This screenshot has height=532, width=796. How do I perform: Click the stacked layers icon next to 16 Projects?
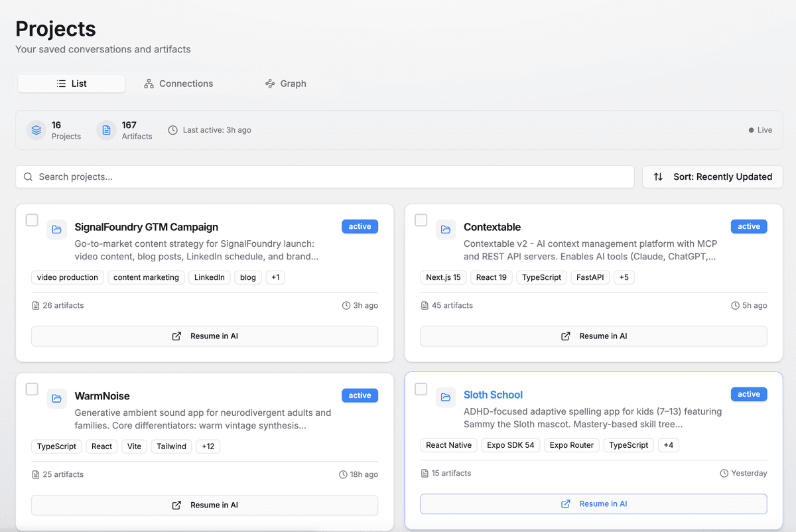pyautogui.click(x=36, y=130)
